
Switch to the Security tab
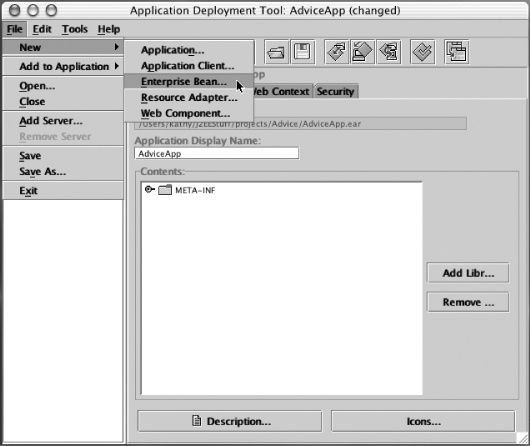pos(336,91)
